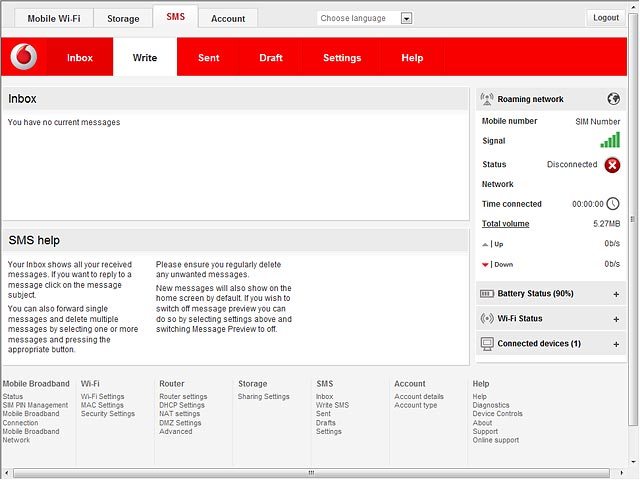Click the red download arrow icon
The height and width of the screenshot is (480, 640).
coord(485,264)
